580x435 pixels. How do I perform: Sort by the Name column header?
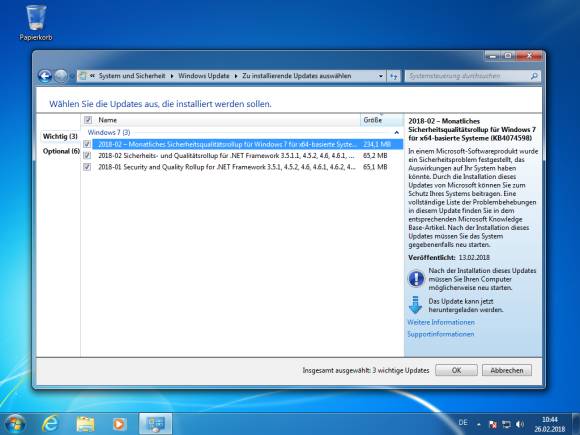coord(226,120)
